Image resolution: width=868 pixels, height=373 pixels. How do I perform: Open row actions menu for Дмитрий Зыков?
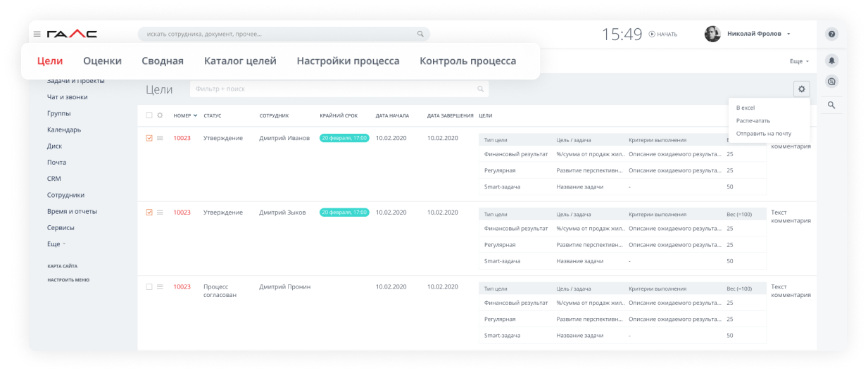tap(160, 213)
